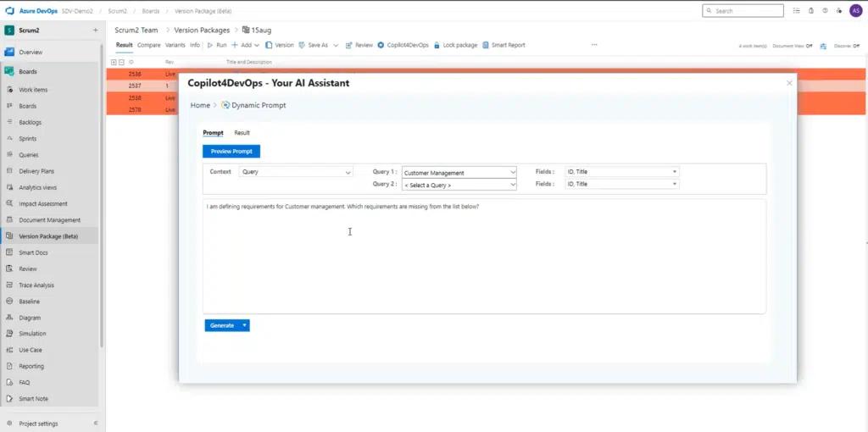Open the view filter settings icon
This screenshot has width=868, height=432.
823,46
